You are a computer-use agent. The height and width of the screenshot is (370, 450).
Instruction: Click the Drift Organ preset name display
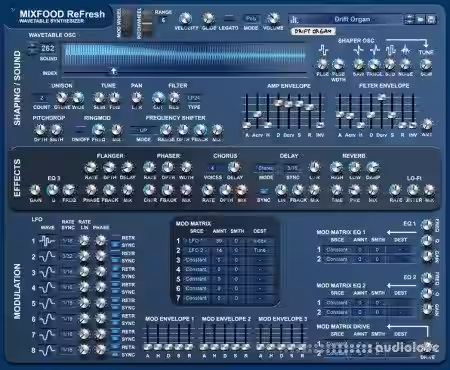tap(352, 19)
